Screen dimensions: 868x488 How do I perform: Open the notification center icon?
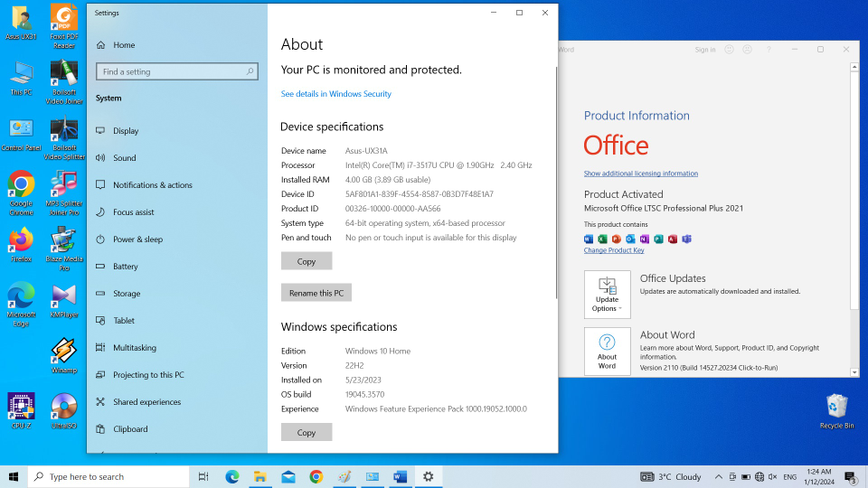coord(852,476)
